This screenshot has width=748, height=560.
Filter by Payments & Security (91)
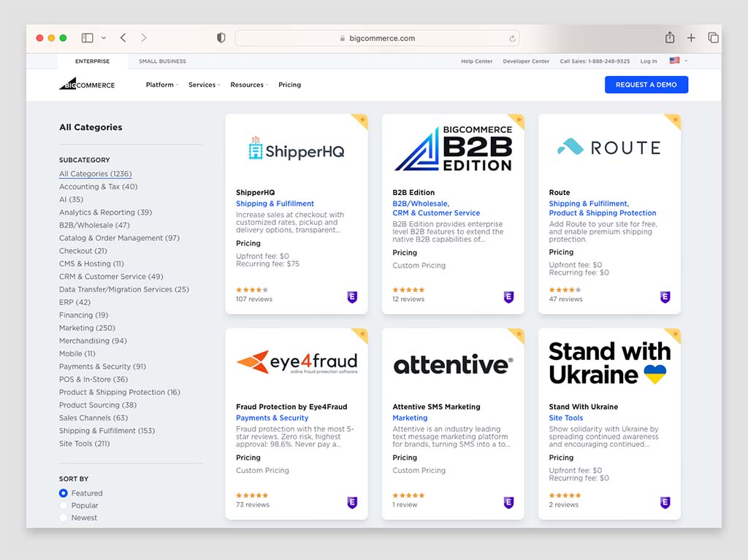coord(102,367)
